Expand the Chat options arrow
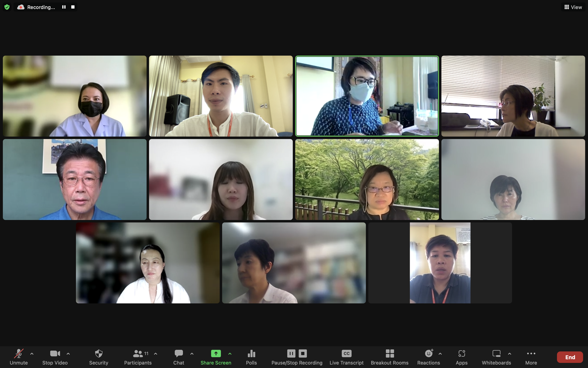Screen dimensions: 588x368 pyautogui.click(x=192, y=354)
